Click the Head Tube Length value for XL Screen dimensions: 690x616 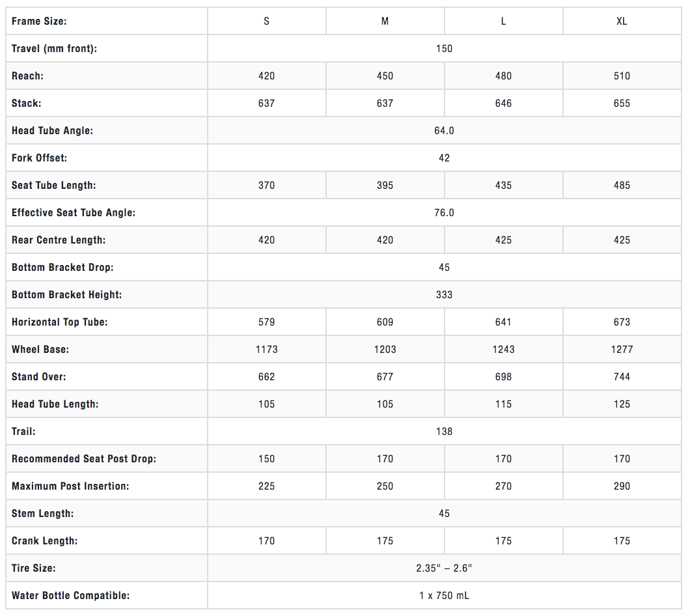[622, 404]
